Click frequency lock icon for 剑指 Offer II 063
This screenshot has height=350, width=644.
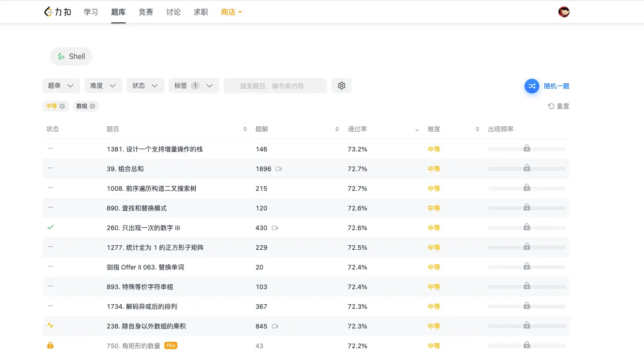point(527,266)
